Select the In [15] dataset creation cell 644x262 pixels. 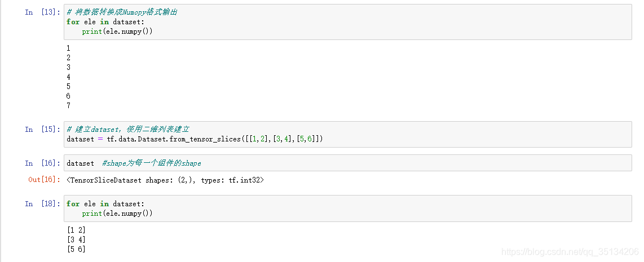tap(347, 134)
